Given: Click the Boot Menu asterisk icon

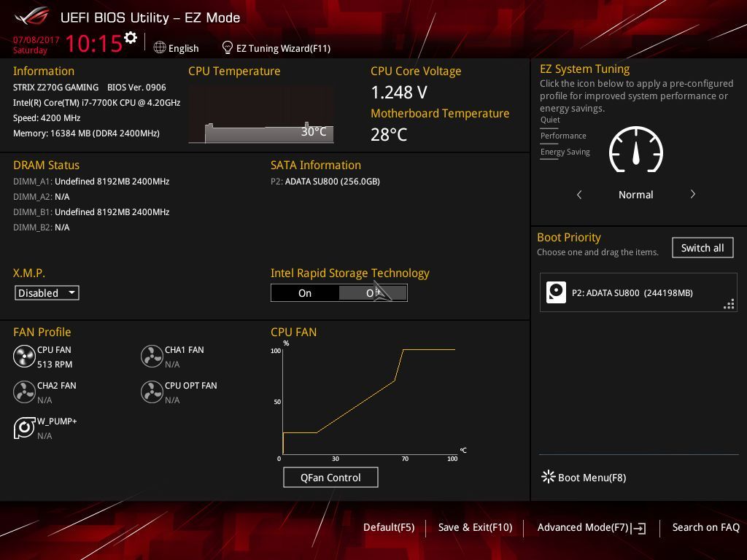Looking at the screenshot, I should 549,477.
